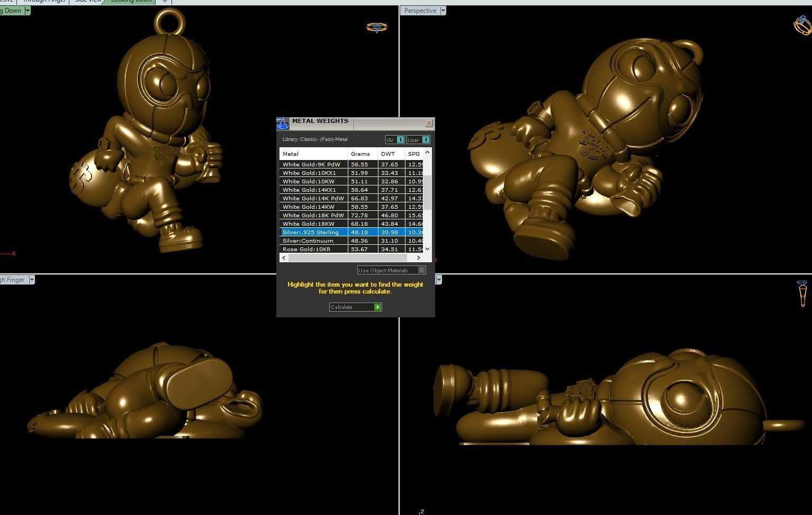Select the White Gold:18K PdW row
The height and width of the screenshot is (515, 812).
(x=351, y=215)
